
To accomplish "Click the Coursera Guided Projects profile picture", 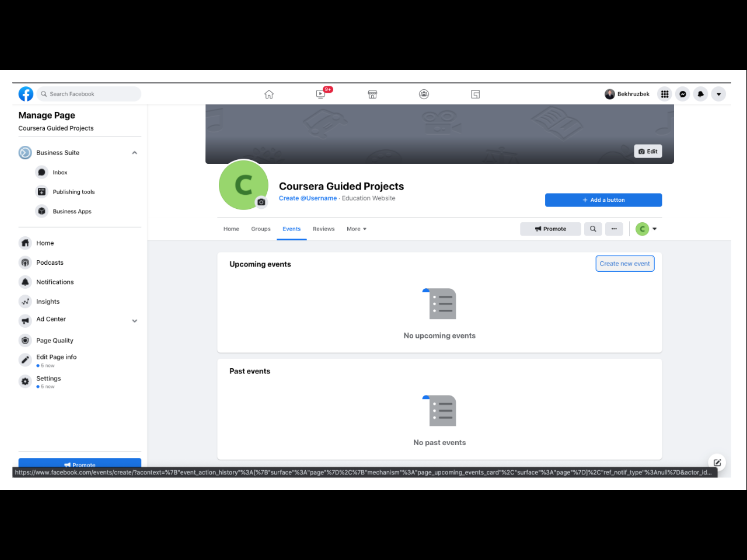I will pyautogui.click(x=243, y=185).
